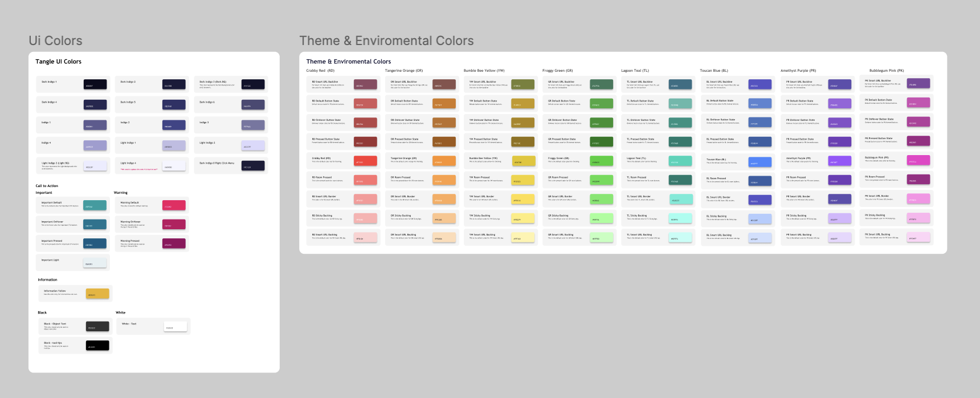The image size is (980, 398).
Task: Select the Important OnHover swatch
Action: point(95,224)
